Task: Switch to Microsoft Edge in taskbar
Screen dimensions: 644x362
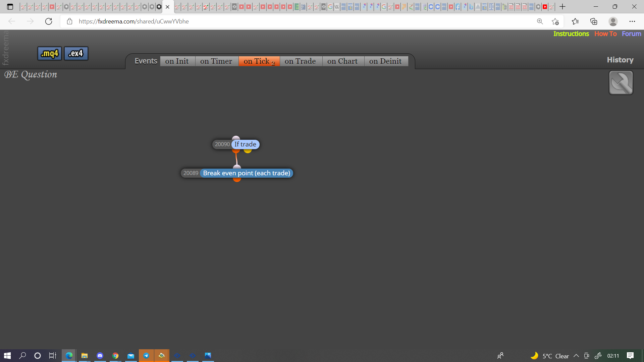Action: pyautogui.click(x=69, y=356)
